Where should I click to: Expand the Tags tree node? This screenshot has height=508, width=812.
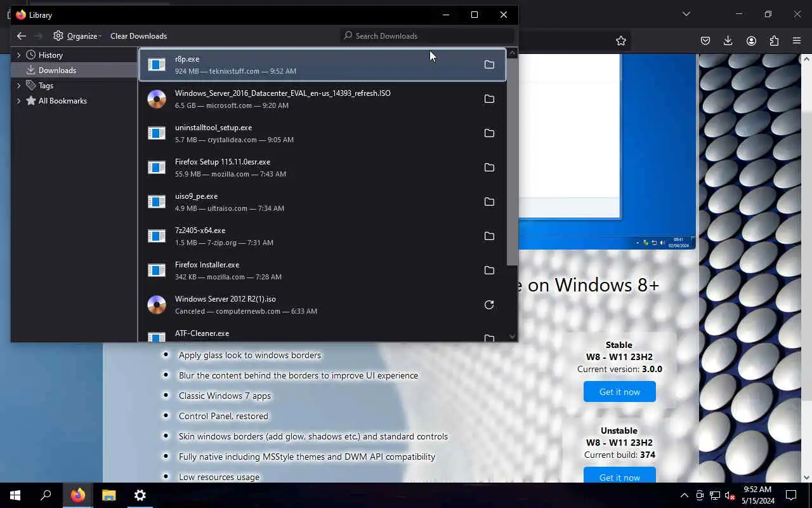click(18, 86)
